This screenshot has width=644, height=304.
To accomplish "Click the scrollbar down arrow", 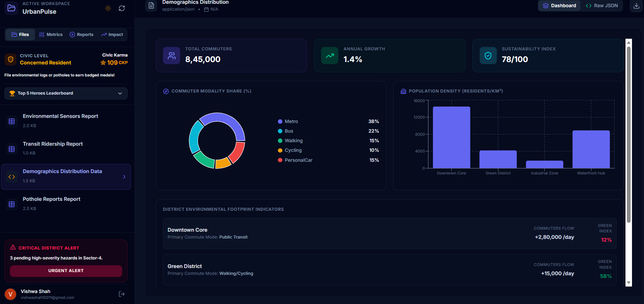I will [x=629, y=283].
